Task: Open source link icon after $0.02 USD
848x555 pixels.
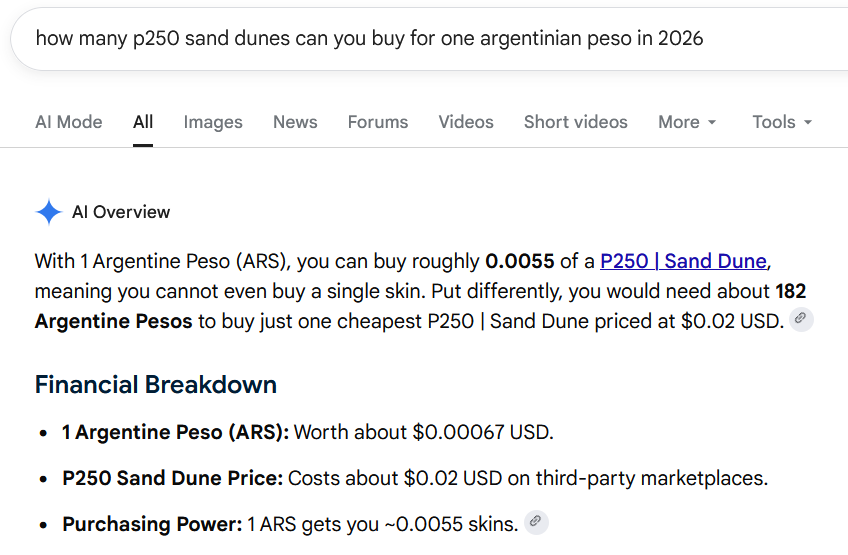Action: click(801, 319)
